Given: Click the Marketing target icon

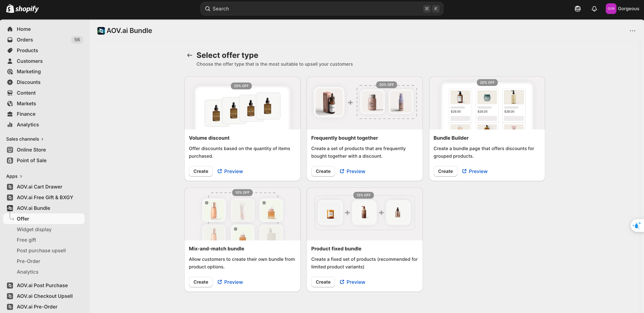Looking at the screenshot, I should pos(10,72).
